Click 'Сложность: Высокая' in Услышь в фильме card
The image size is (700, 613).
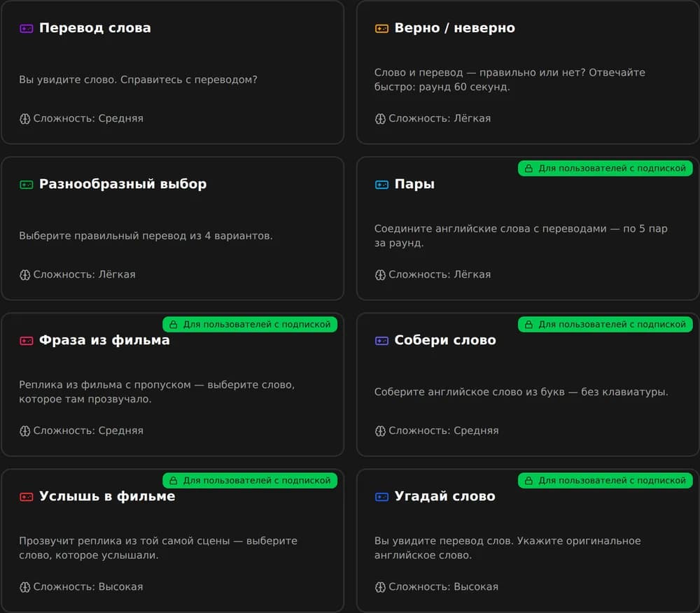88,587
